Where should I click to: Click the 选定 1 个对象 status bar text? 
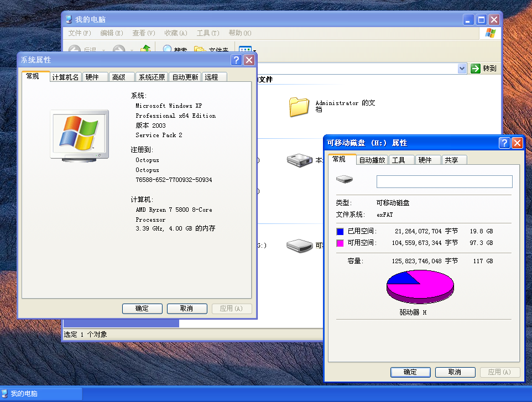pyautogui.click(x=86, y=335)
